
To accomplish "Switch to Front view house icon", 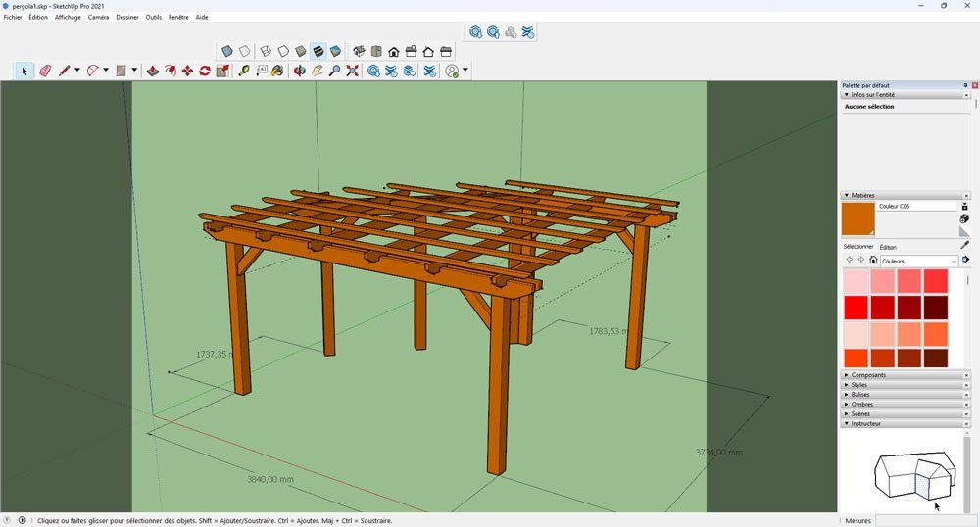I will click(394, 51).
